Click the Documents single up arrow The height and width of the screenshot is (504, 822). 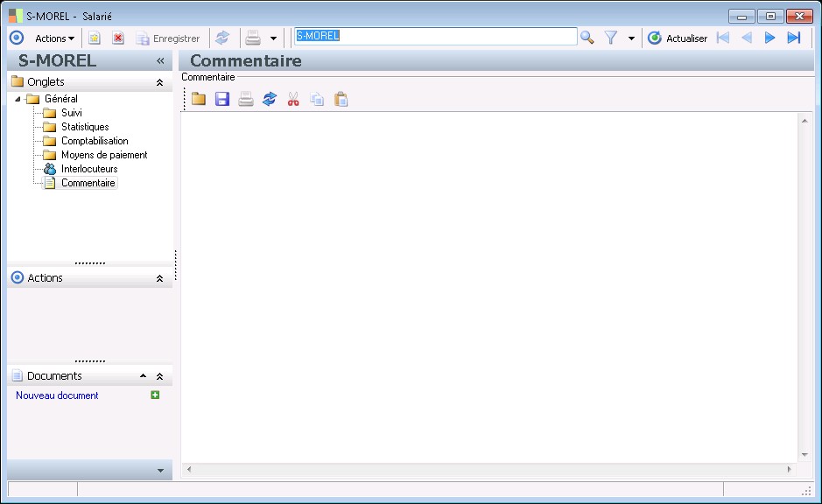click(143, 375)
